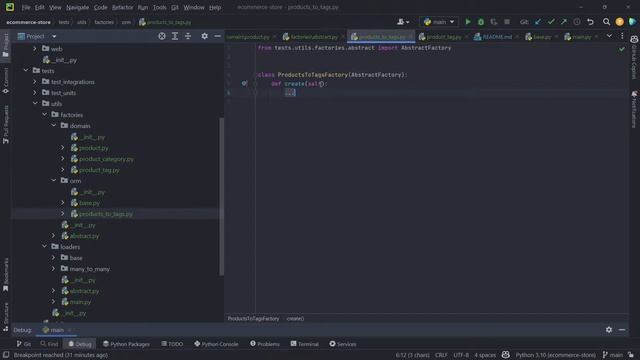The width and height of the screenshot is (640, 360).
Task: Start debugging with the bug icon
Action: pyautogui.click(x=481, y=22)
